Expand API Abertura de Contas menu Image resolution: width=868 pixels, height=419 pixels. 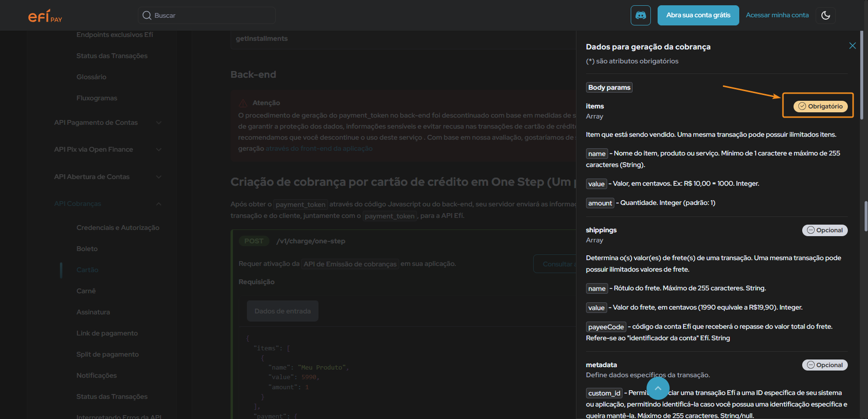click(159, 177)
